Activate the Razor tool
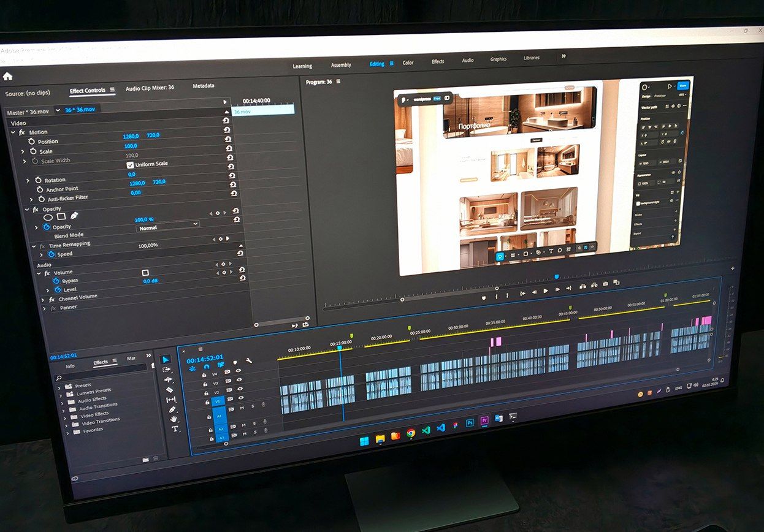 [x=169, y=390]
